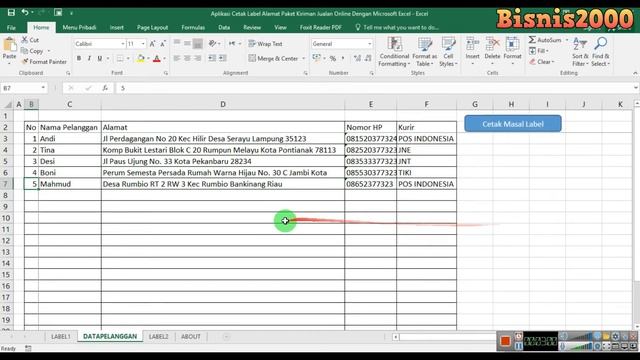Increase font size with the large A

(152, 44)
